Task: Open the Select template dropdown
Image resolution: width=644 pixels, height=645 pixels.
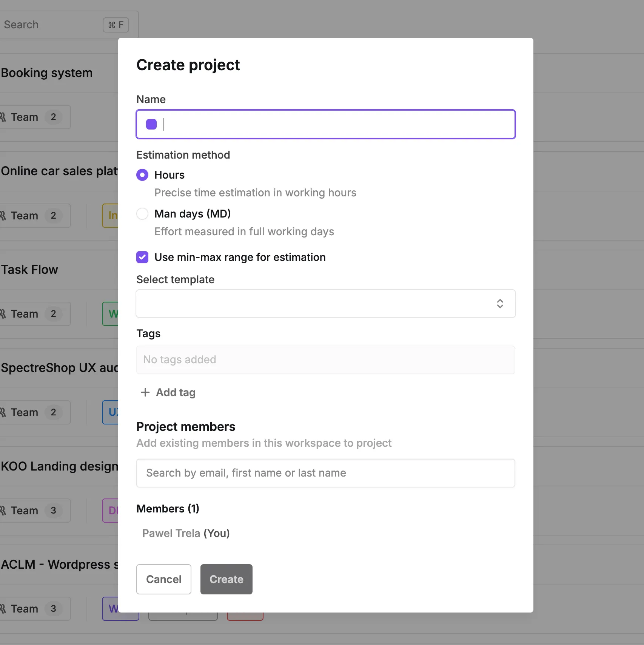Action: point(317,304)
